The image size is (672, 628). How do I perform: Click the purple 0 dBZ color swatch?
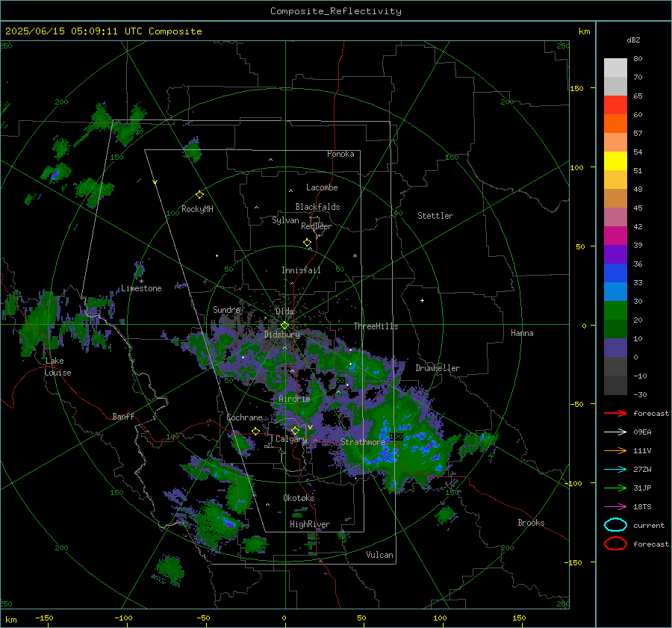point(615,348)
